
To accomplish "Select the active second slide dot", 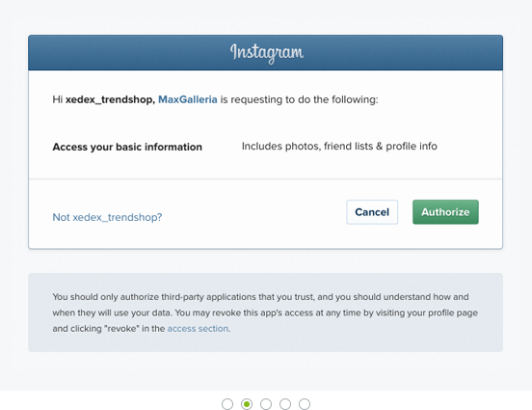I will [x=247, y=404].
